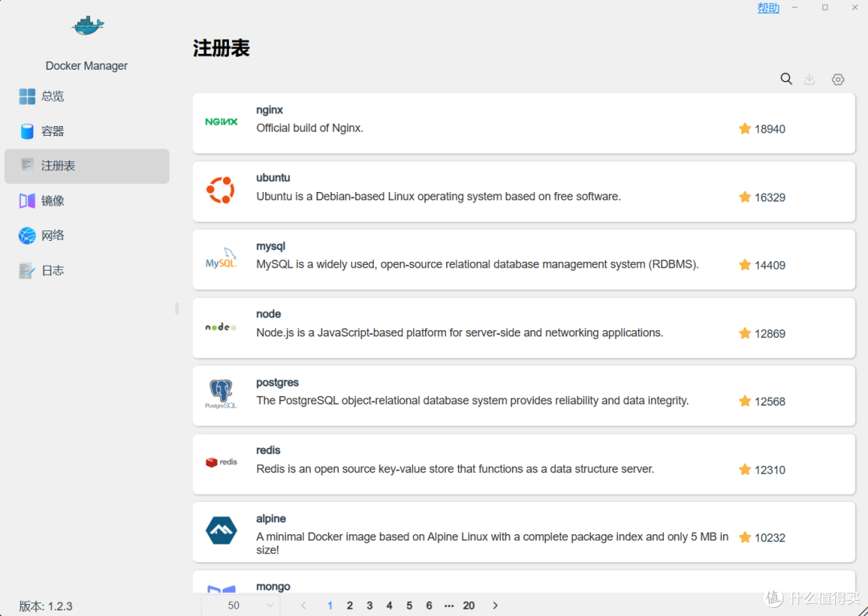The width and height of the screenshot is (868, 616).
Task: Open the 帮助 help link
Action: click(768, 8)
